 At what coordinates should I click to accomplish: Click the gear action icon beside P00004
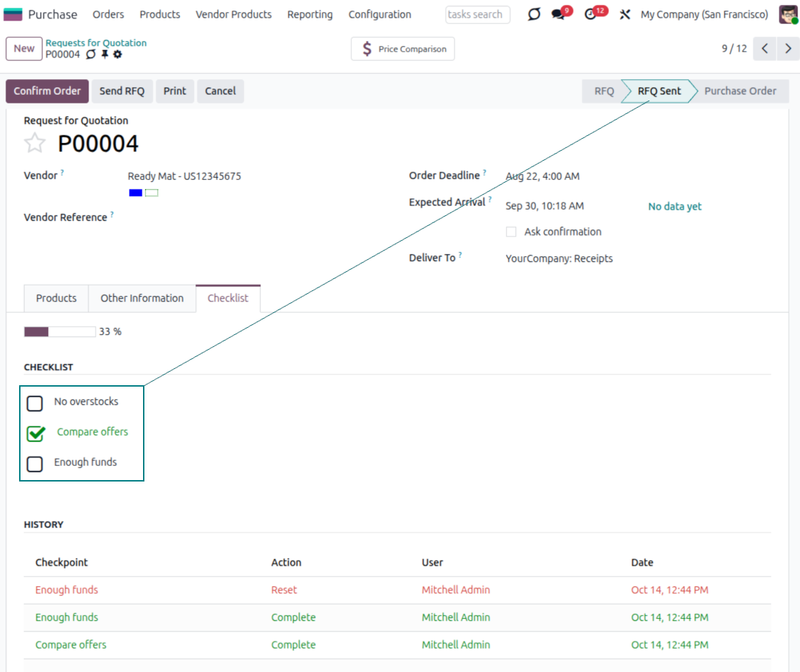pos(118,55)
